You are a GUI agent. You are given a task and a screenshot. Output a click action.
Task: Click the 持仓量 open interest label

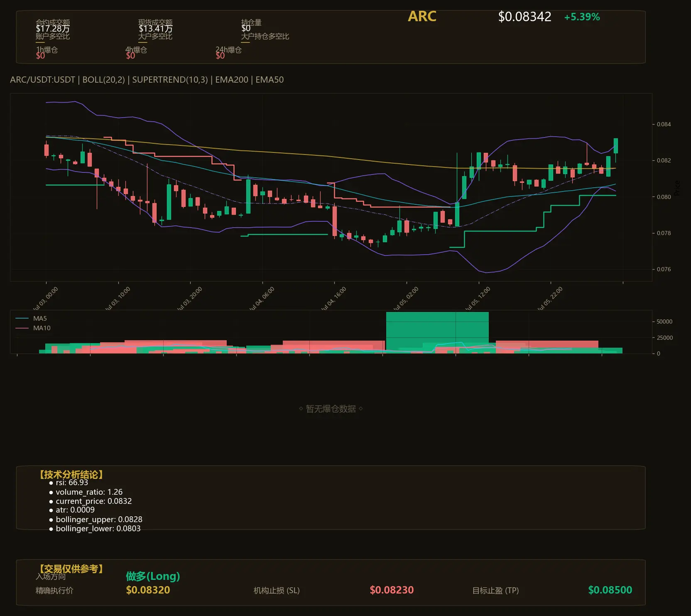[251, 22]
